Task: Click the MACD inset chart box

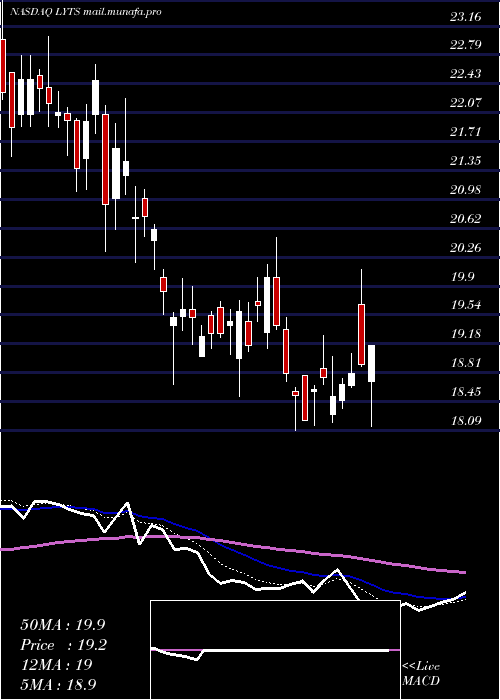Action: [x=275, y=650]
